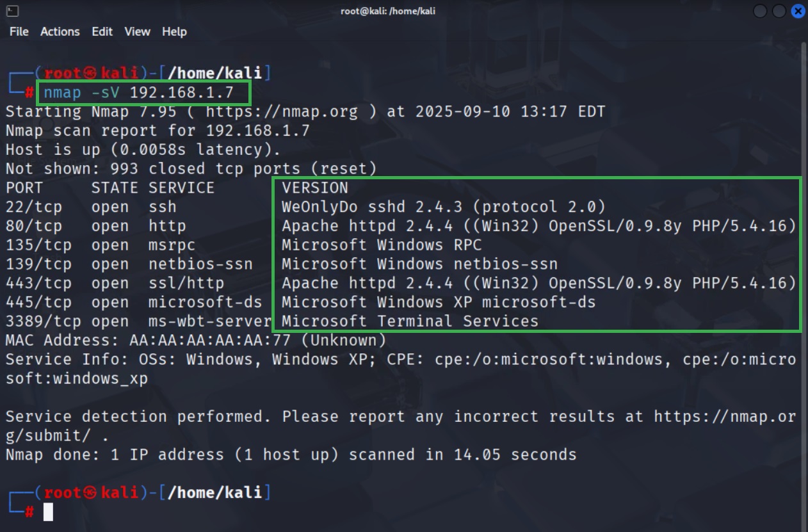Click the https://nmap.org link in output

pos(282,112)
